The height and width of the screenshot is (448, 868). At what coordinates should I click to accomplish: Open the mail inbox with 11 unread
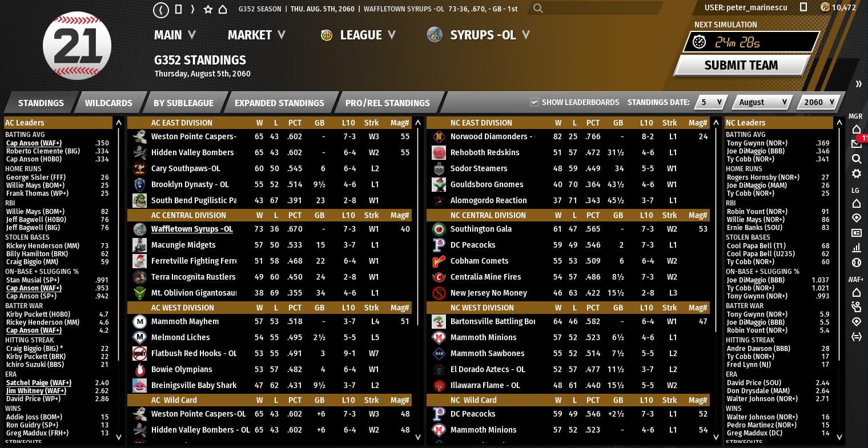point(856,143)
